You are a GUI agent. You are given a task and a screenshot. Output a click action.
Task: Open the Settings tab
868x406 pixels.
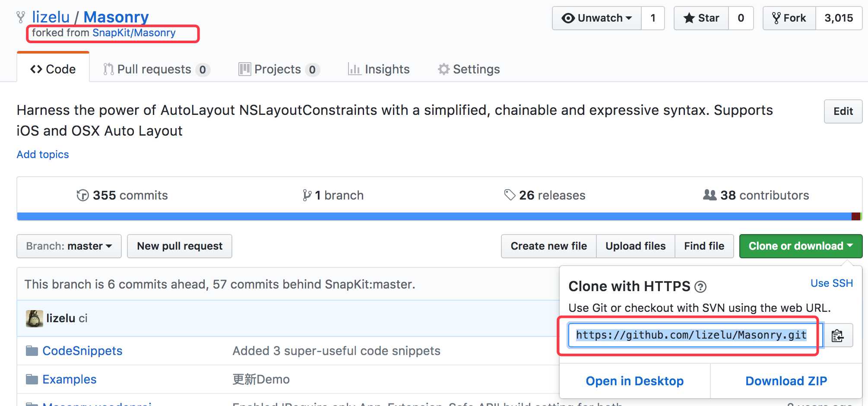469,69
